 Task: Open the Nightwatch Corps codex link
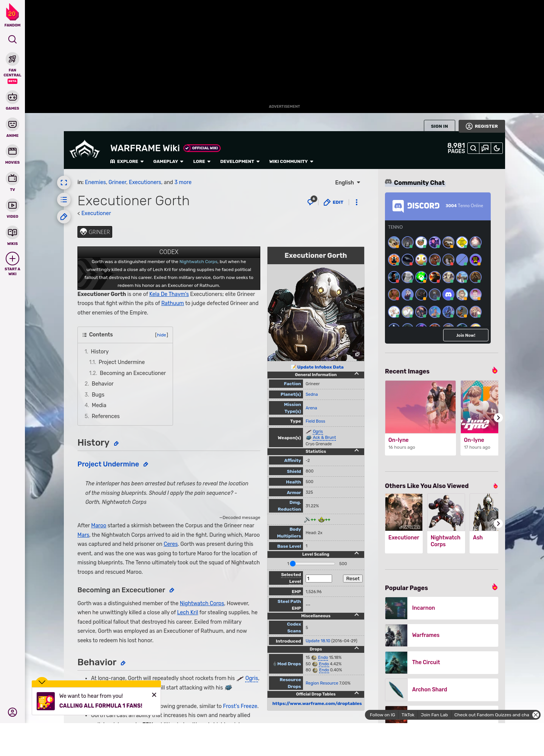tap(198, 262)
